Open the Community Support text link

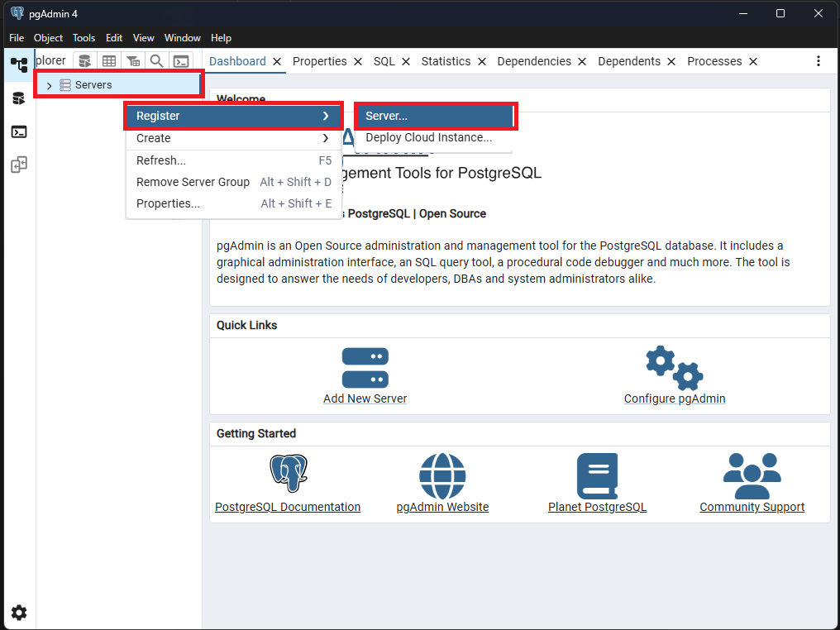[x=752, y=507]
